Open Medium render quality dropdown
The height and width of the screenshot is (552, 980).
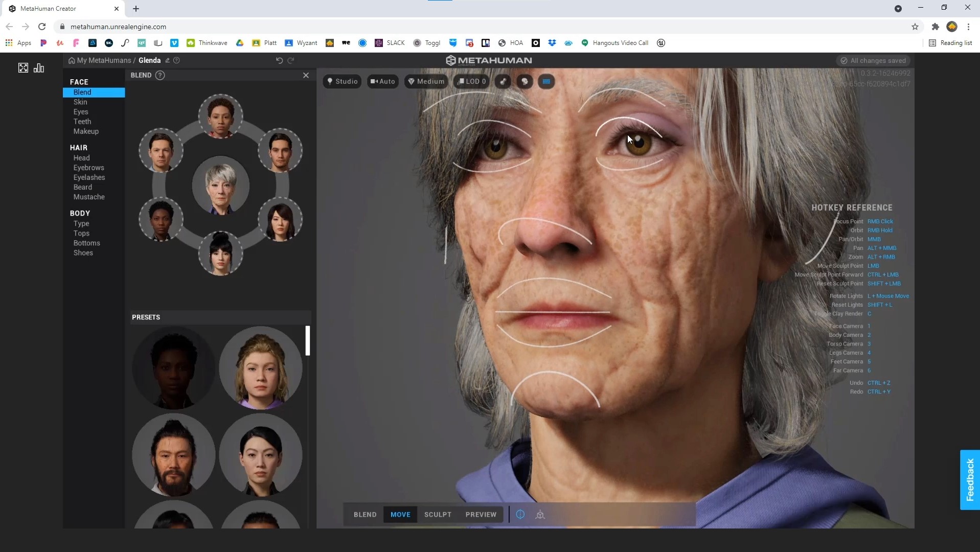coord(426,81)
